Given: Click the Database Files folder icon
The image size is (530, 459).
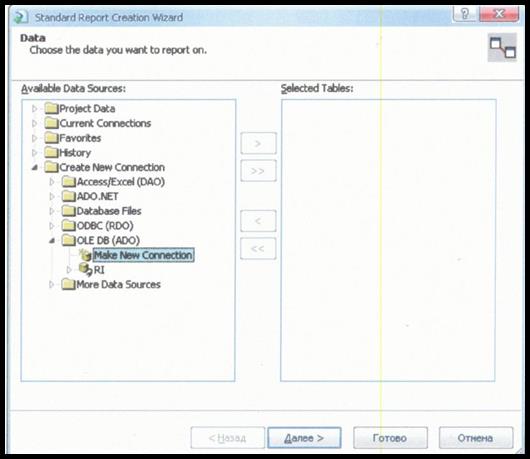Looking at the screenshot, I should tap(69, 211).
